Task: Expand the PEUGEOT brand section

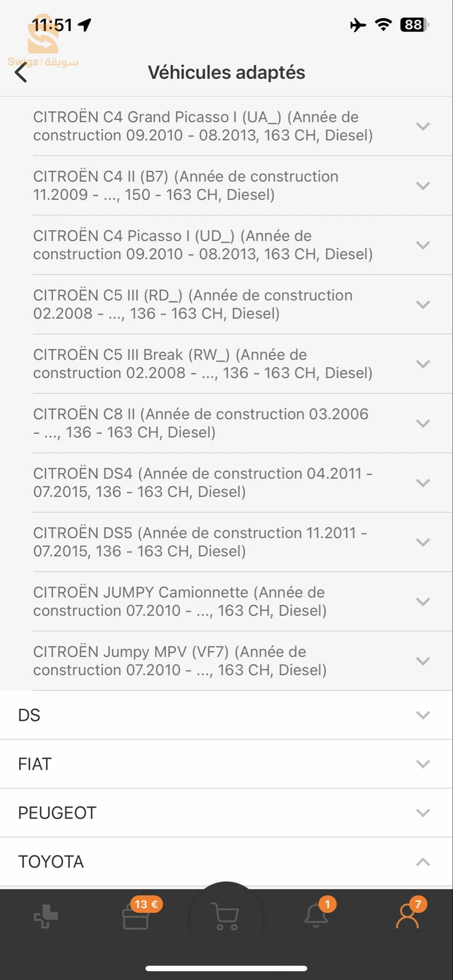Action: click(x=226, y=813)
